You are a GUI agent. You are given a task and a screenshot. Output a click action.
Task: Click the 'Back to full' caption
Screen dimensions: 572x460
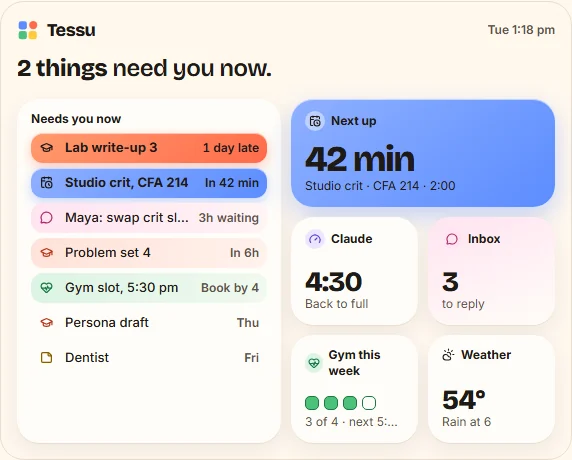(x=337, y=304)
